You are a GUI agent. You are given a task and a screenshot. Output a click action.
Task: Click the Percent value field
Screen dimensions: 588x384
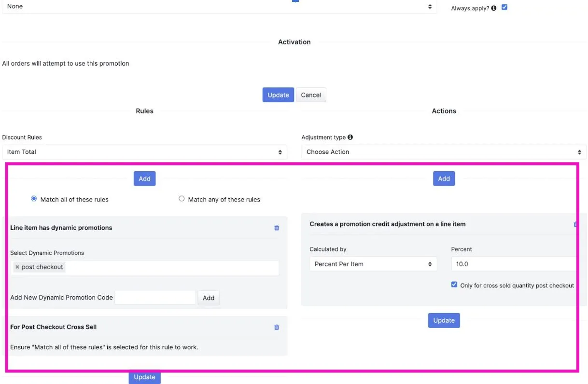514,264
